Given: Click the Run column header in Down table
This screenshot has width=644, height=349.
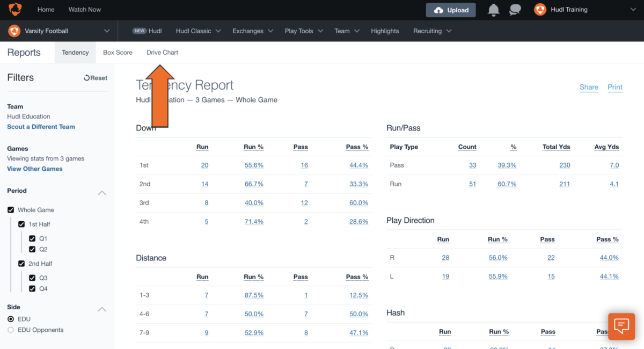Looking at the screenshot, I should tap(202, 147).
